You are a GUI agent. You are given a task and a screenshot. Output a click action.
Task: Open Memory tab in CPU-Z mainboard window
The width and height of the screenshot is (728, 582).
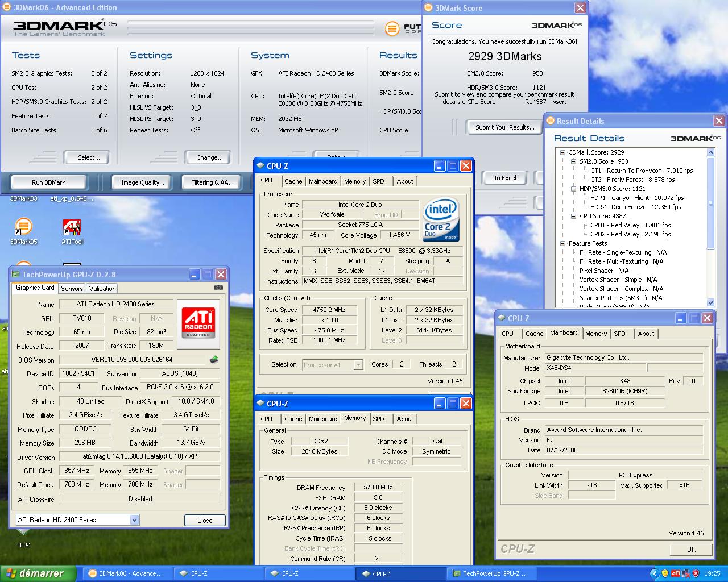(x=596, y=334)
